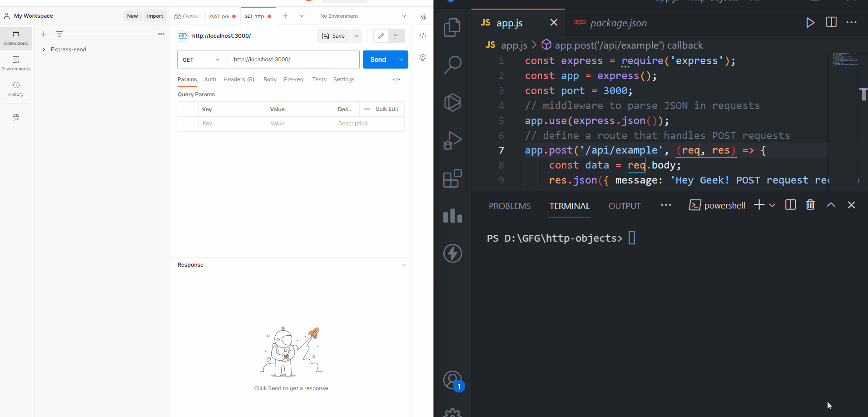Screen dimensions: 868x417
Task: Split the VS Code editor right
Action: click(831, 22)
